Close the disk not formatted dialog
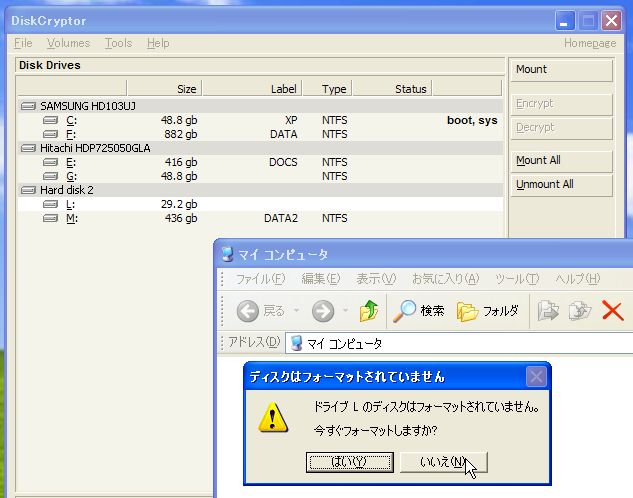The height and width of the screenshot is (498, 633). pos(536,377)
